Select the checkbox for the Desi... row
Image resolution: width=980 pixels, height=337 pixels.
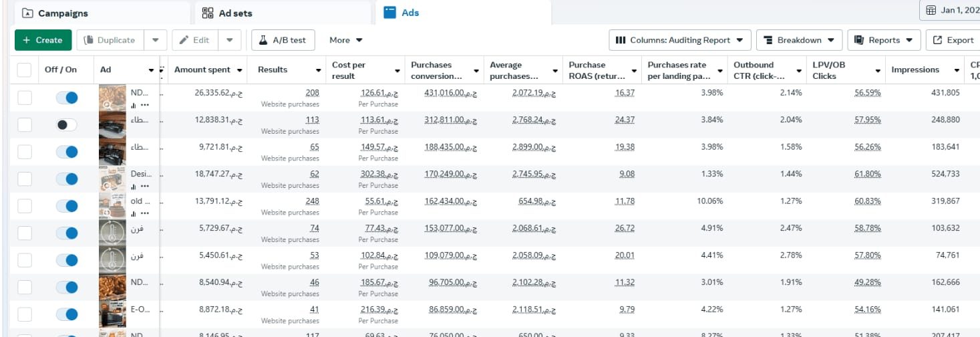click(24, 179)
